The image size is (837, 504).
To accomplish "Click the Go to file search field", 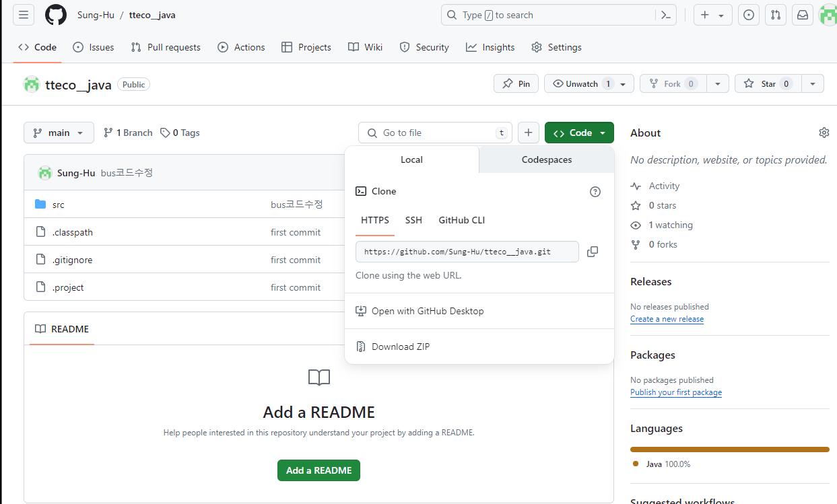I will [435, 133].
